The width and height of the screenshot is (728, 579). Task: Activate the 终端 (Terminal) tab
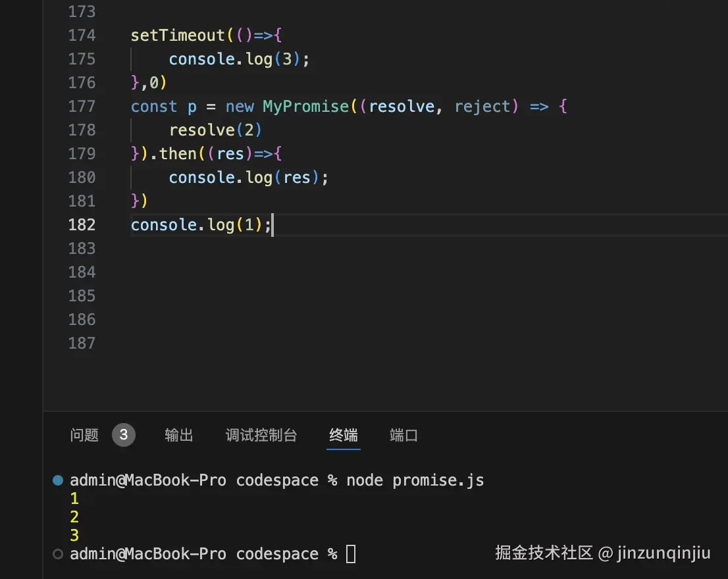tap(343, 435)
